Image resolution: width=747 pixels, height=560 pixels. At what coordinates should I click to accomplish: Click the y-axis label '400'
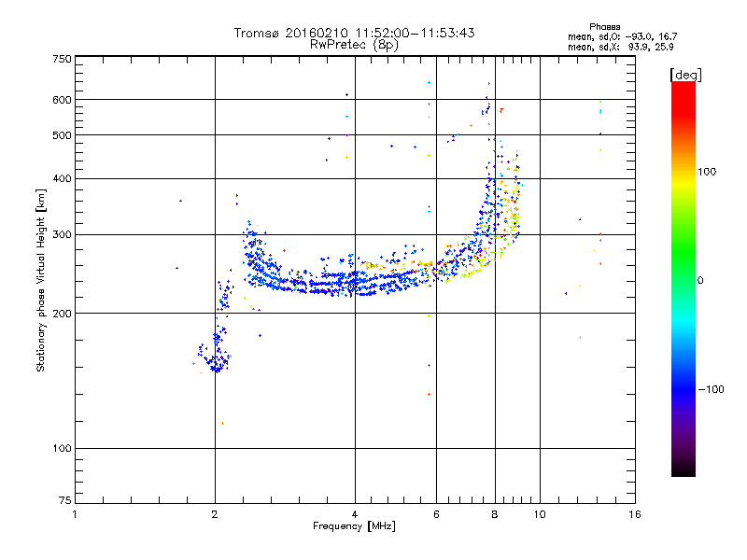click(x=62, y=178)
